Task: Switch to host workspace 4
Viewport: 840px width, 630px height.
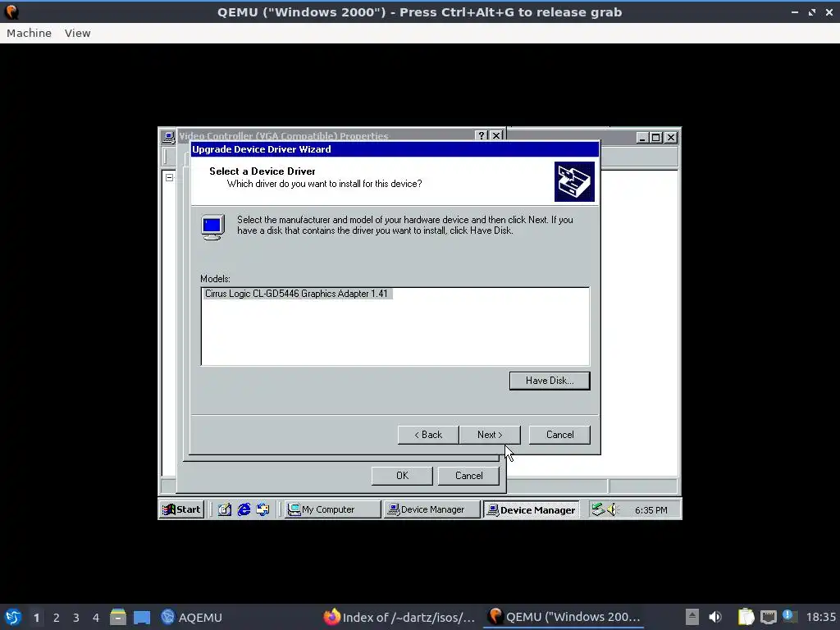Action: point(96,618)
